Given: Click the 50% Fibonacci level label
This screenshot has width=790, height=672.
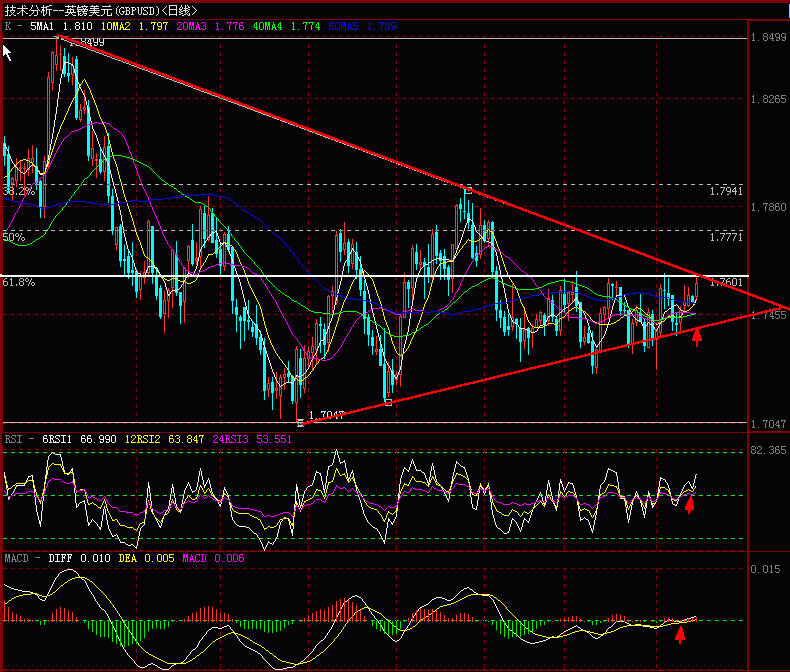Looking at the screenshot, I should 14,237.
